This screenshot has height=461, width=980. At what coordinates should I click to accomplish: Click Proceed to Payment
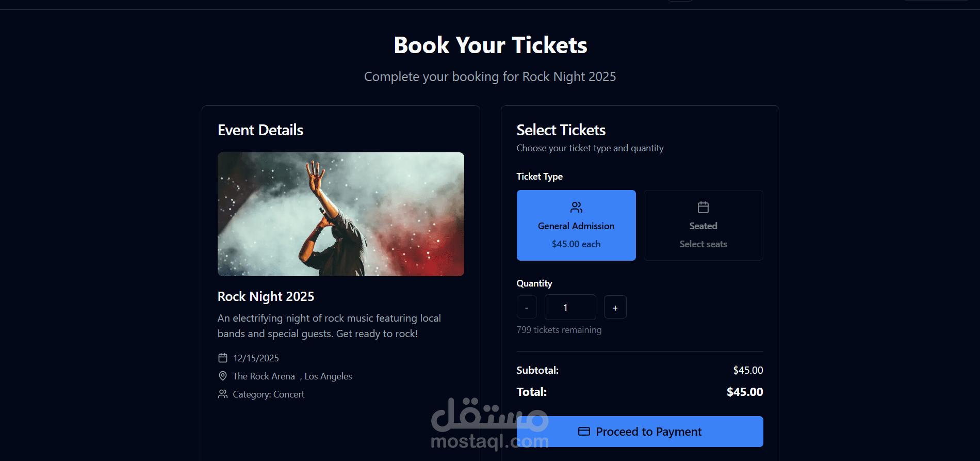click(640, 431)
